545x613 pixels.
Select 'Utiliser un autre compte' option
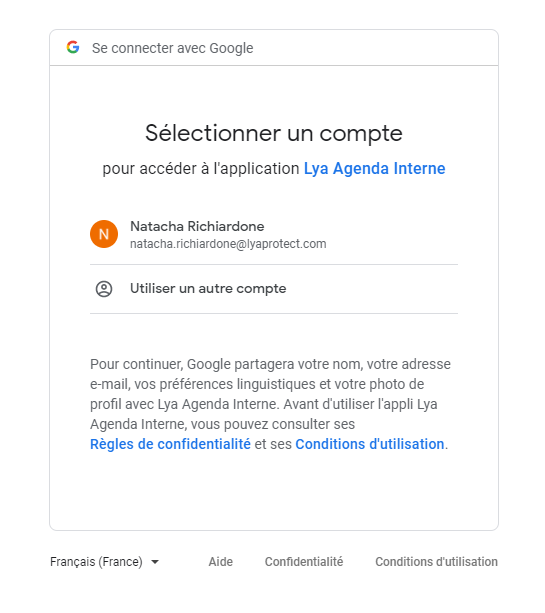[274, 289]
